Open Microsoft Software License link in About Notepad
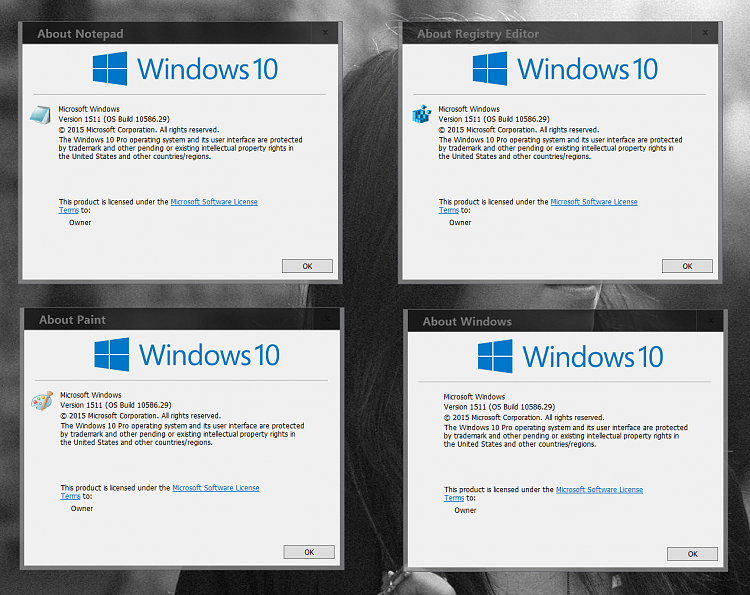This screenshot has width=750, height=595. tap(214, 202)
